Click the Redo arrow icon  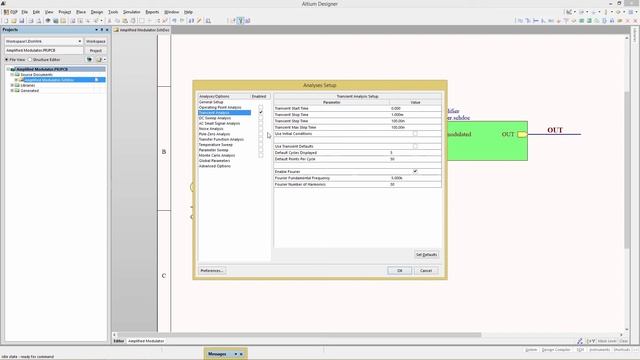[182, 20]
